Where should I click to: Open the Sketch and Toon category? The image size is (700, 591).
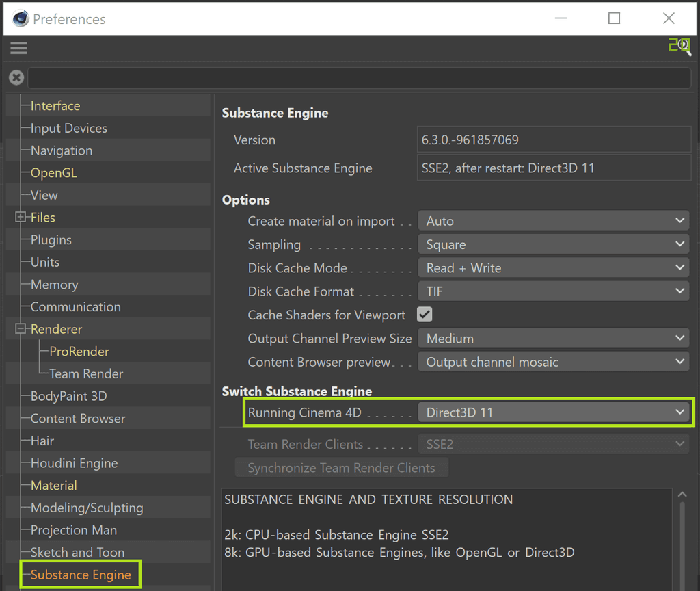click(x=75, y=552)
